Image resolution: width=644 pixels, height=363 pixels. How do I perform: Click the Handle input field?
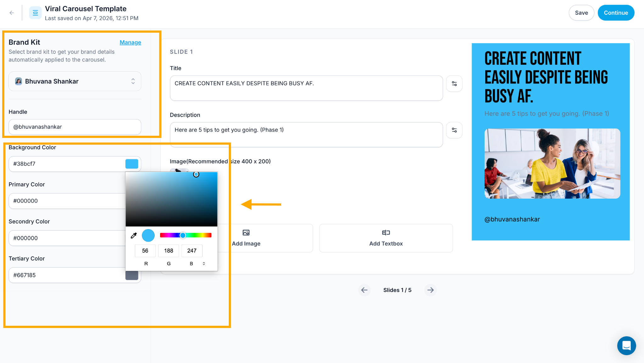pyautogui.click(x=75, y=127)
